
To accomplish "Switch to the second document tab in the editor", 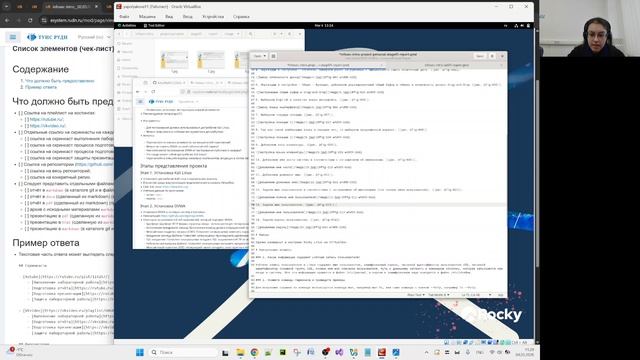I will pos(447,65).
